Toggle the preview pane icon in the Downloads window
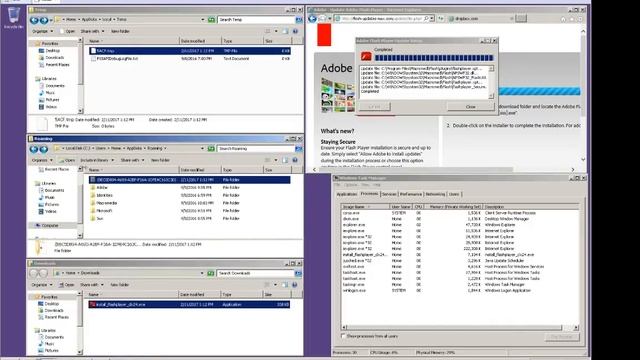The height and width of the screenshot is (360, 640). tap(284, 284)
